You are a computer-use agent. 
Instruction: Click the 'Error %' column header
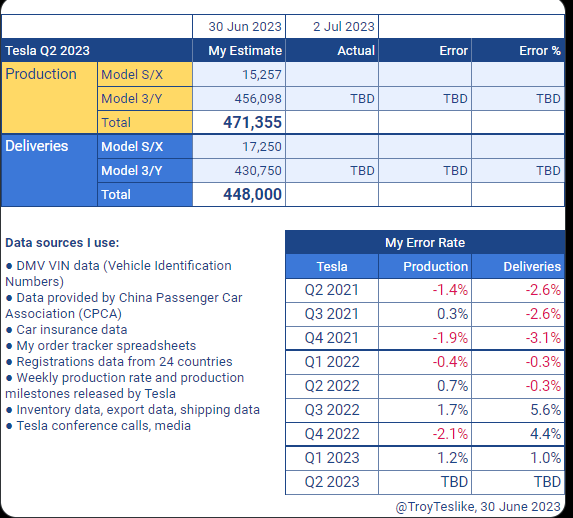(518, 50)
